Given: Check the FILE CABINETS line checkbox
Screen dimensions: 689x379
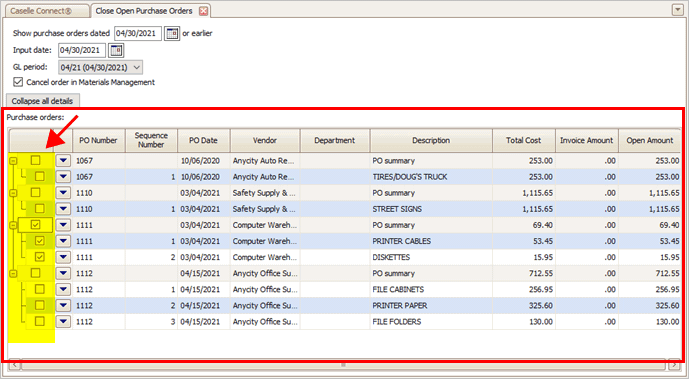Looking at the screenshot, I should (x=40, y=289).
